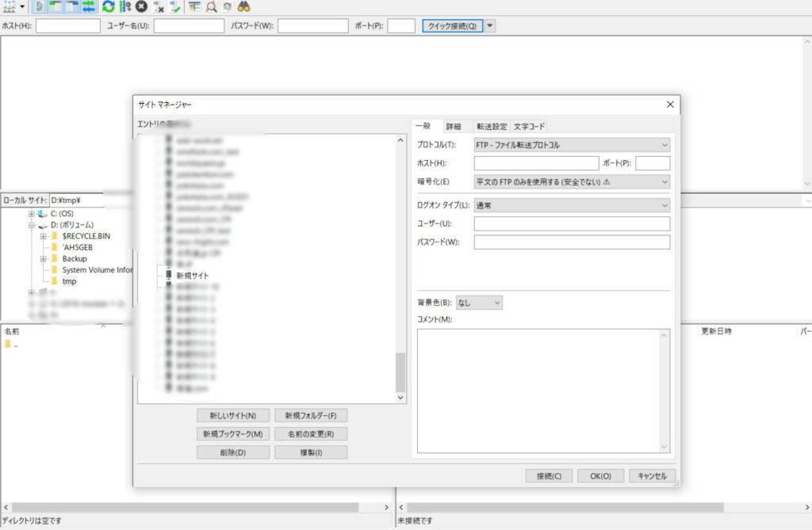Click the reconnect to last server icon
Image resolution: width=812 pixels, height=530 pixels.
[x=175, y=6]
